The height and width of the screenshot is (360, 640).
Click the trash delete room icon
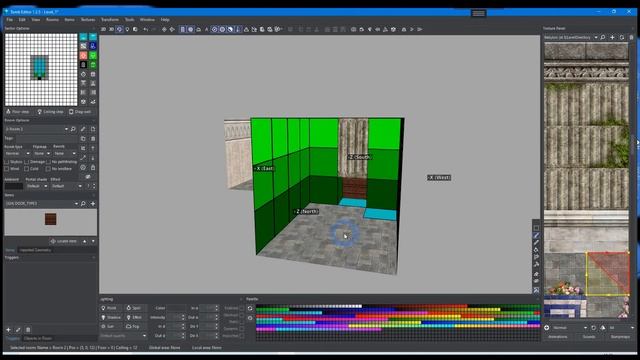tap(93, 139)
